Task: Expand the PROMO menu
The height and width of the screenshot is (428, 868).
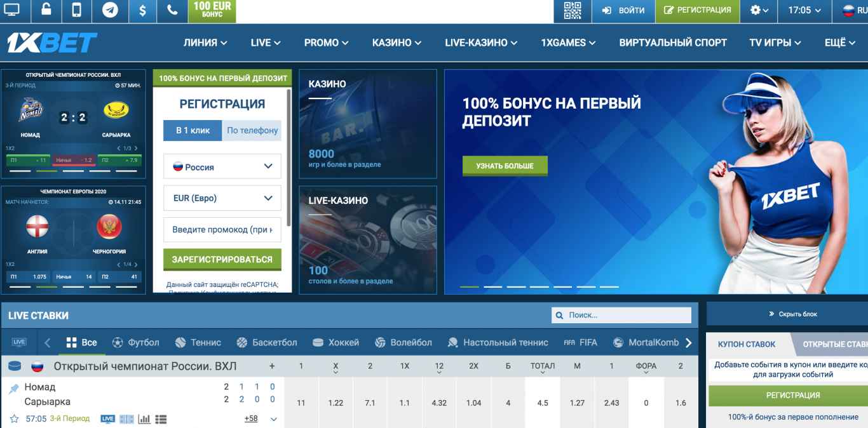Action: tap(326, 43)
